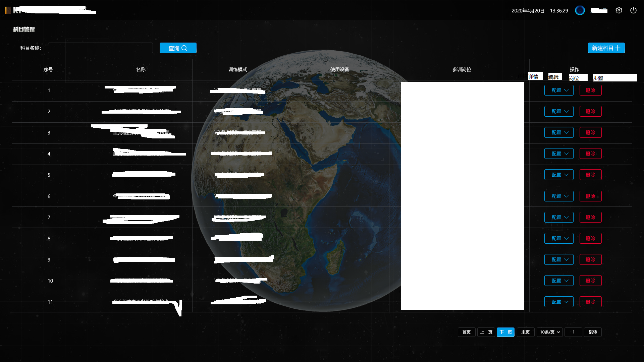Screen dimensions: 644x362
Task: Expand the config menu in row 11
Action: click(x=559, y=302)
